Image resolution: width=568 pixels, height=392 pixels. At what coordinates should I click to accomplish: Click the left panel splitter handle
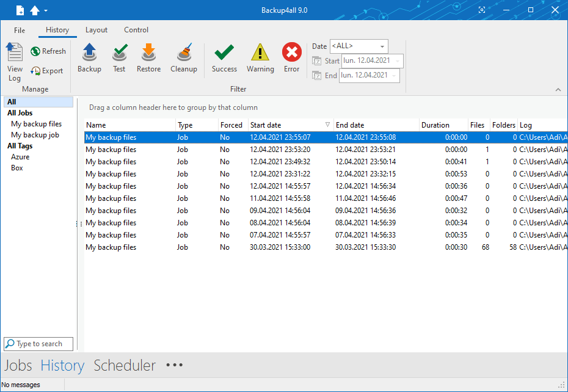click(77, 224)
